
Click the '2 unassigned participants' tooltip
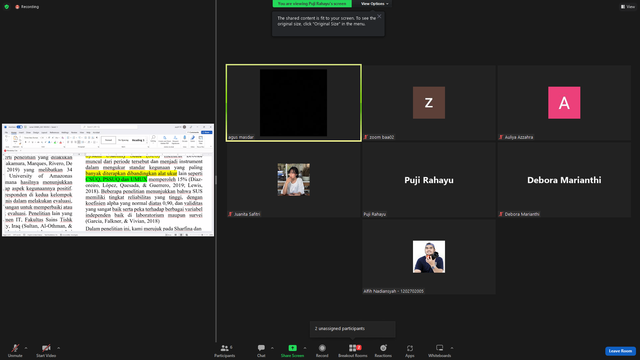[353, 329]
